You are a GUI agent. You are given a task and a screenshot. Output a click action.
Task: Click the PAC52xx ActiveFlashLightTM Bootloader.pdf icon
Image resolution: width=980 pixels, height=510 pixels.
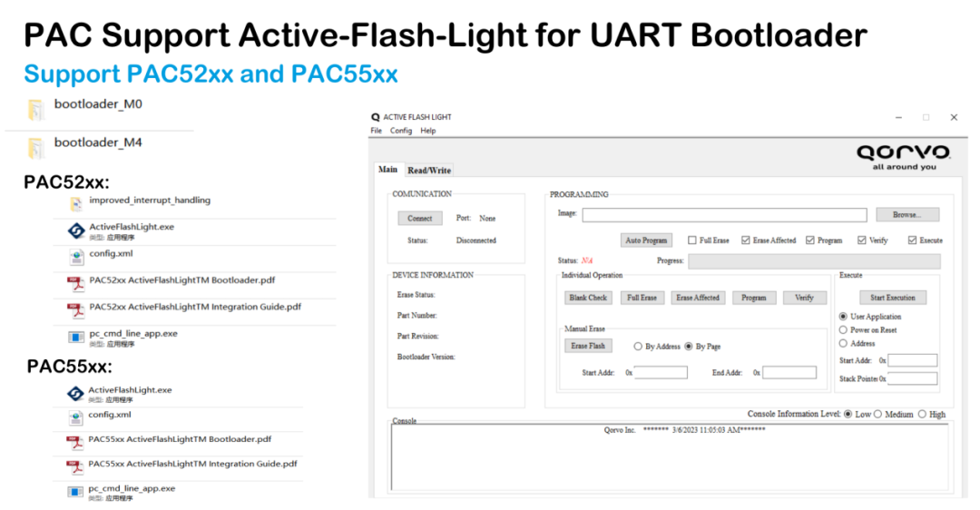[76, 284]
